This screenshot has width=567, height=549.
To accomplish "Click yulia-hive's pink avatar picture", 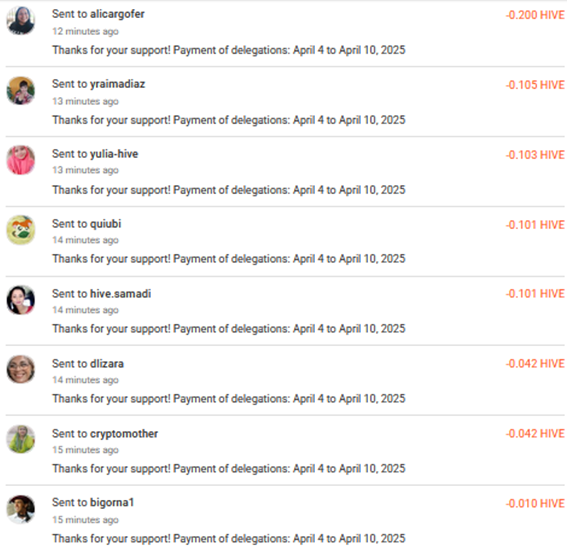I will tap(21, 160).
